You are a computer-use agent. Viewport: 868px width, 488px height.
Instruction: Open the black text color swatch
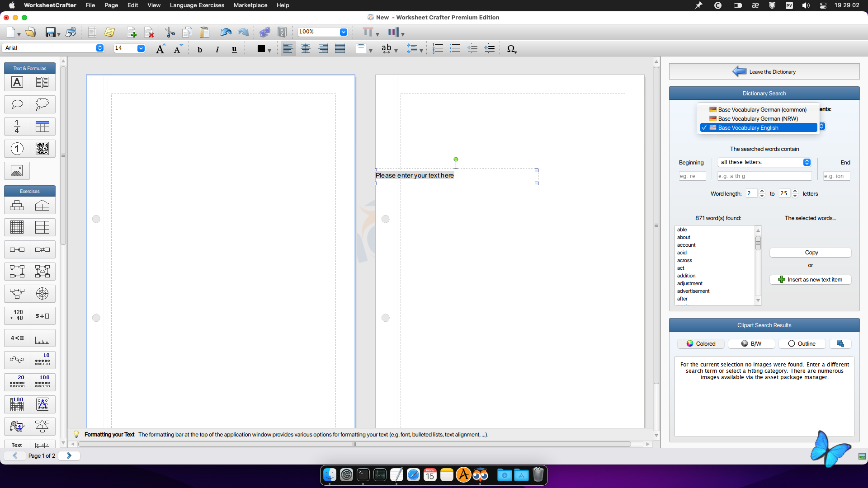coord(261,49)
